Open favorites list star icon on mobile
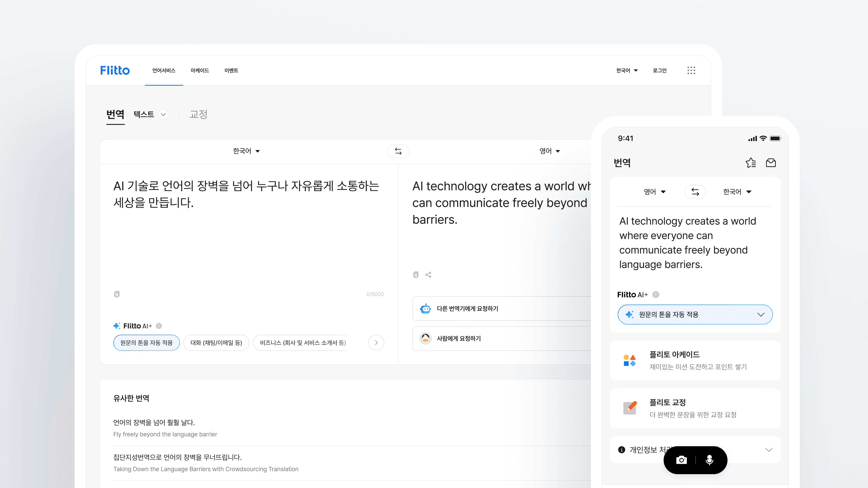Viewport: 868px width, 488px height. click(751, 163)
